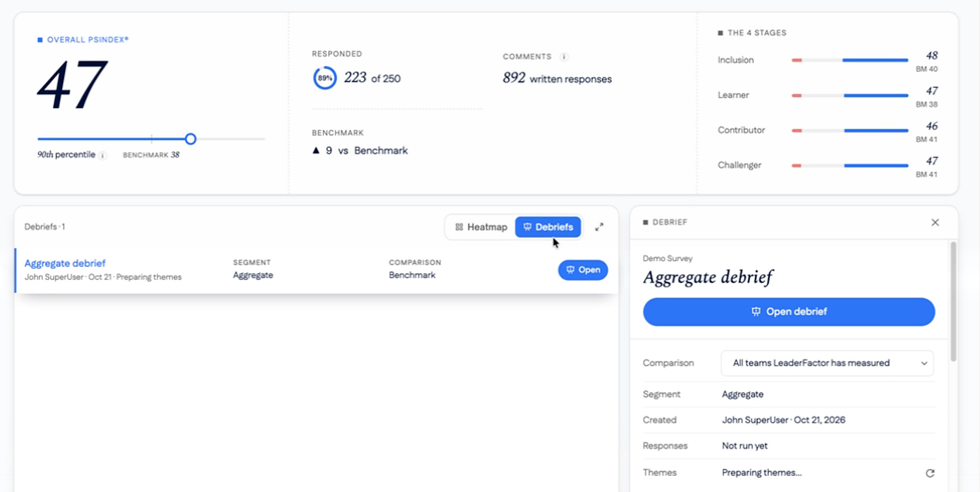Click '223 of 250' responded count
This screenshot has width=980, height=492.
tap(372, 78)
